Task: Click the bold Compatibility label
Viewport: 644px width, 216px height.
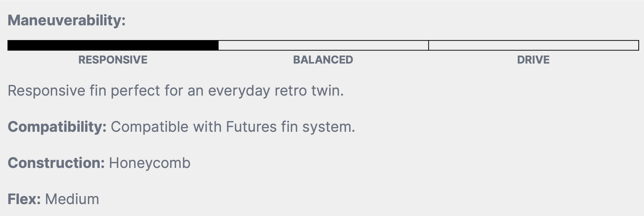Action: (57, 127)
